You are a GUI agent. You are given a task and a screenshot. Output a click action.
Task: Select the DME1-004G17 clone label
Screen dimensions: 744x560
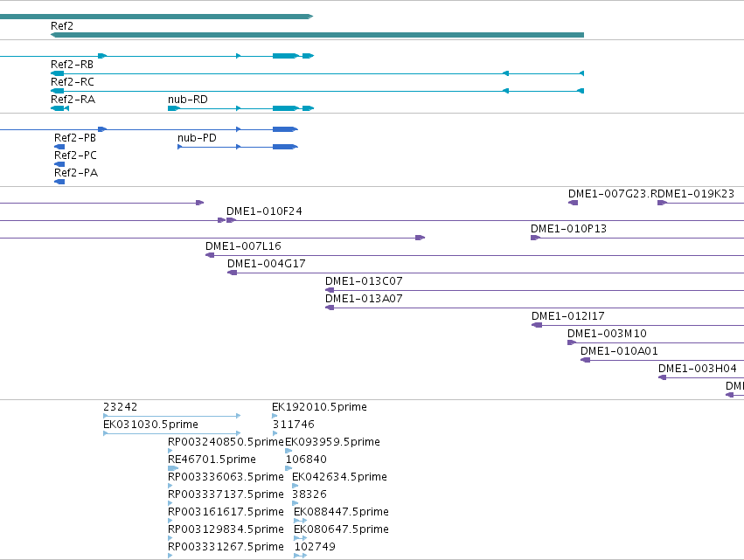point(267,264)
